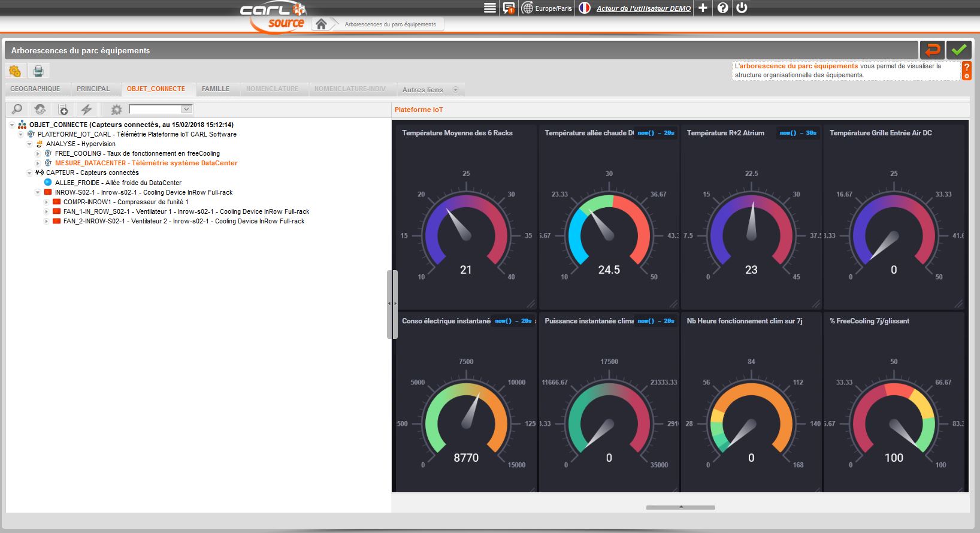Click the magnifier search icon above the tree
The image size is (980, 533).
tap(17, 109)
